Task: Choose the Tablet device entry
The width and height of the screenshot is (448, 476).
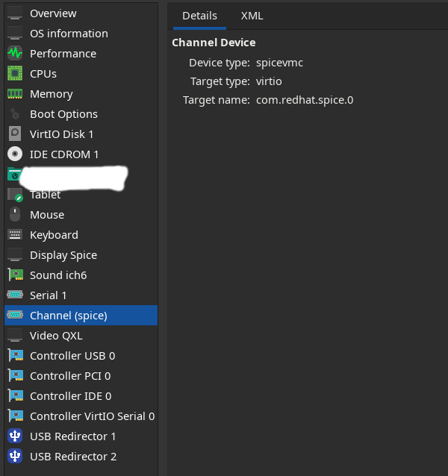Action: [46, 195]
